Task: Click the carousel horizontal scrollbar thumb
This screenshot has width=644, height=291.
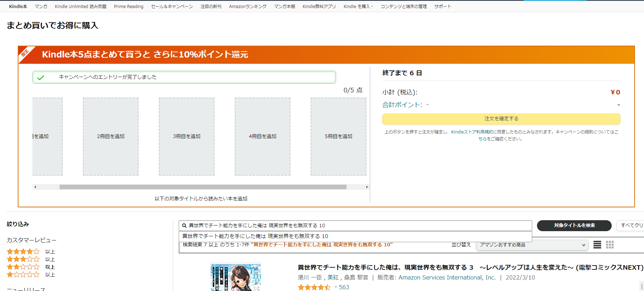Action: 203,187
